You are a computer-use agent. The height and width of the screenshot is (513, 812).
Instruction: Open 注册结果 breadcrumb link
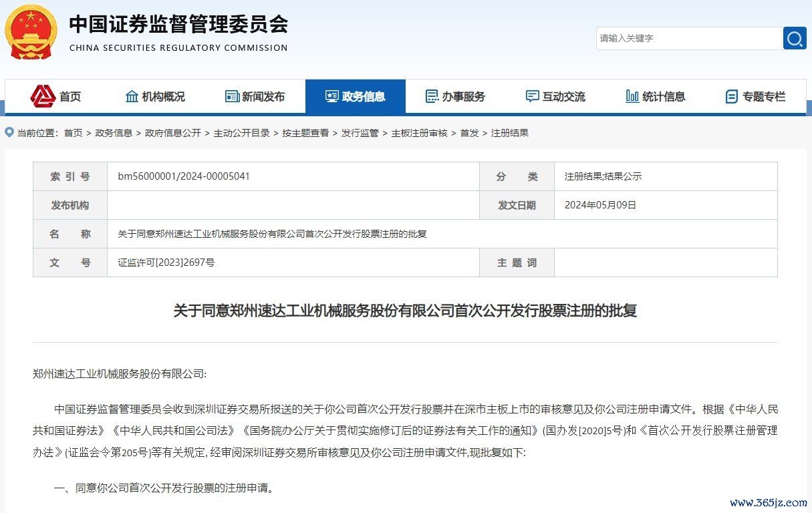[x=510, y=133]
